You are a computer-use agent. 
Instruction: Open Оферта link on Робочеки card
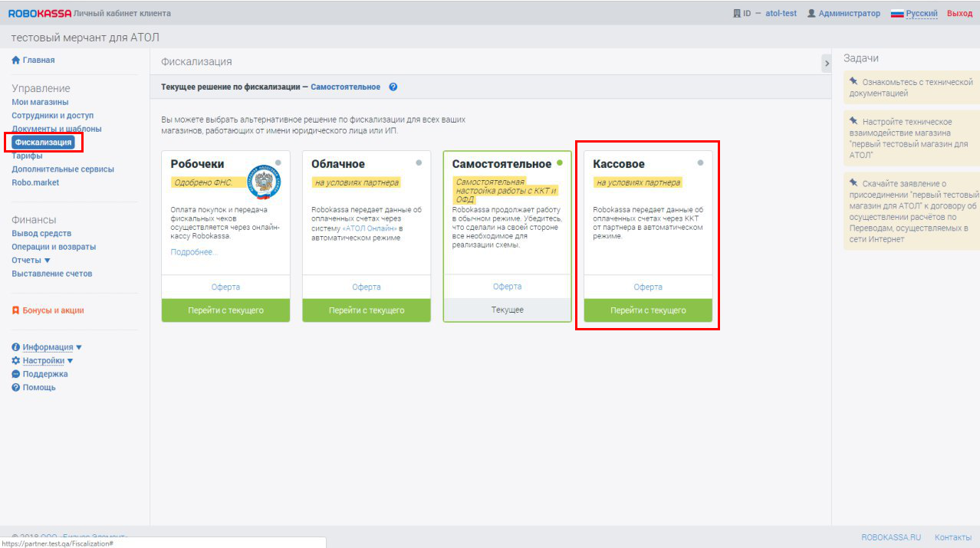point(225,287)
